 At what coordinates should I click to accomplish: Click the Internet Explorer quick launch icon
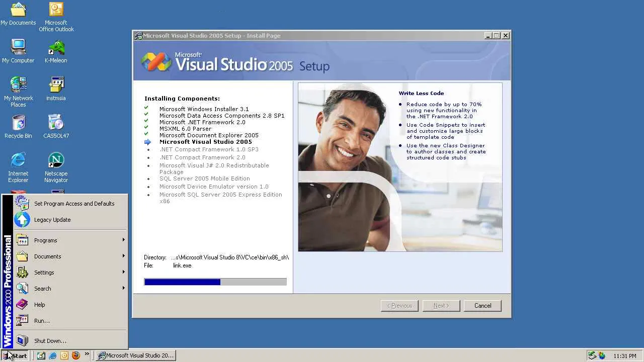coord(53,355)
